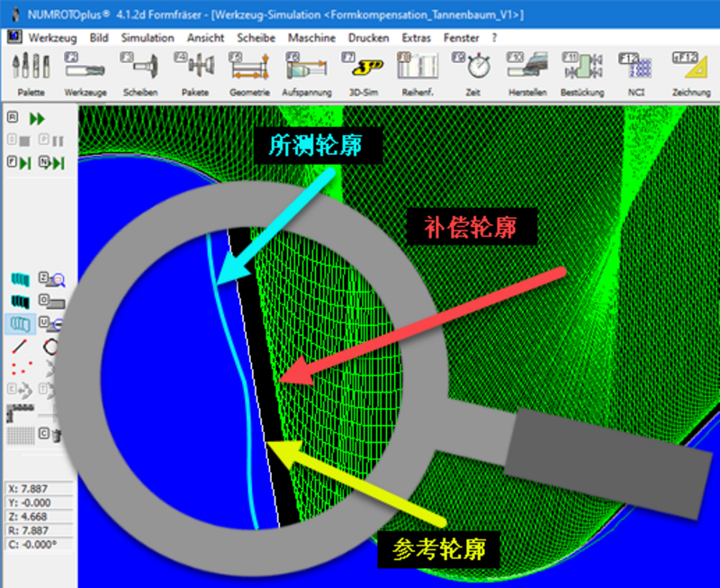Open the Palette tool icon
720x588 pixels.
pyautogui.click(x=31, y=69)
